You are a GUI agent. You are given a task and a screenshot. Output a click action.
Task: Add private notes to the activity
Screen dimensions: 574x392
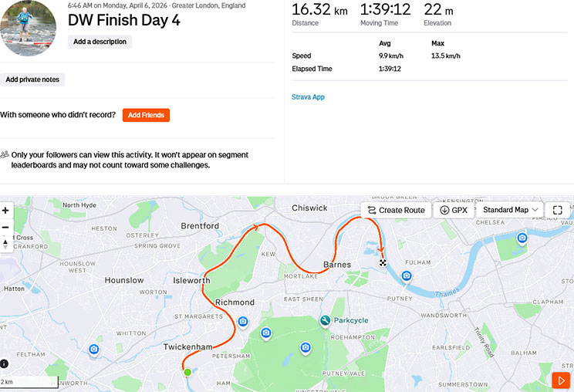coord(32,79)
